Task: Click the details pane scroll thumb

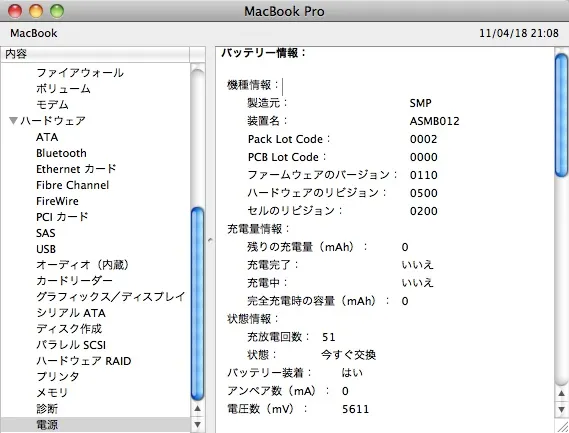Action: pyautogui.click(x=562, y=115)
